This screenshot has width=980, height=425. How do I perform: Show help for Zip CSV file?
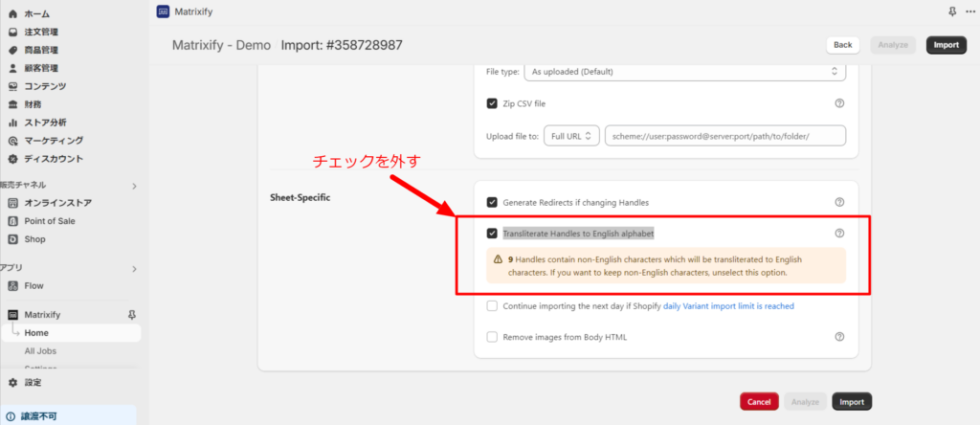tap(839, 103)
